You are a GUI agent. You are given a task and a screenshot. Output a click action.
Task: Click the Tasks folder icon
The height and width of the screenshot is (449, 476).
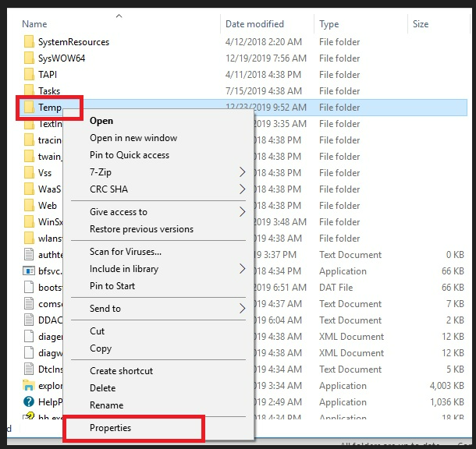[x=29, y=91]
